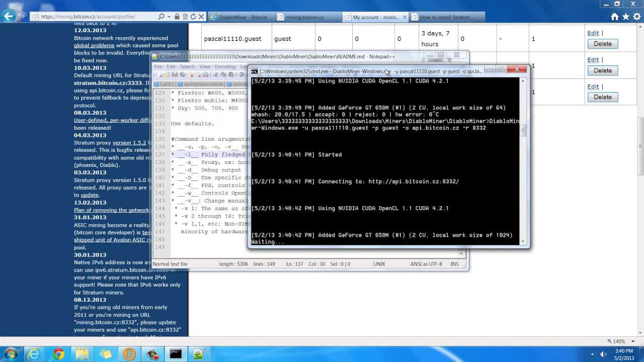644x362 pixels.
Task: Open the IE Tools gear icon
Action: 636,17
